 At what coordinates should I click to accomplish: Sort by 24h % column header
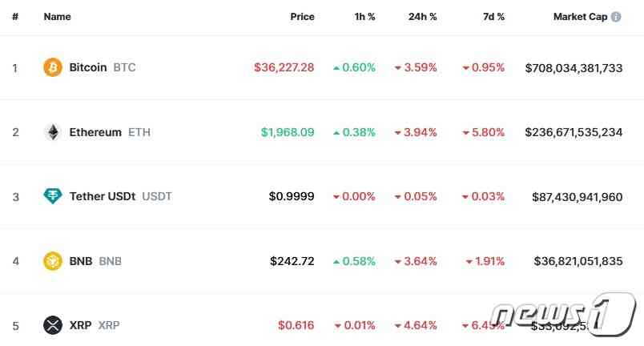point(422,17)
